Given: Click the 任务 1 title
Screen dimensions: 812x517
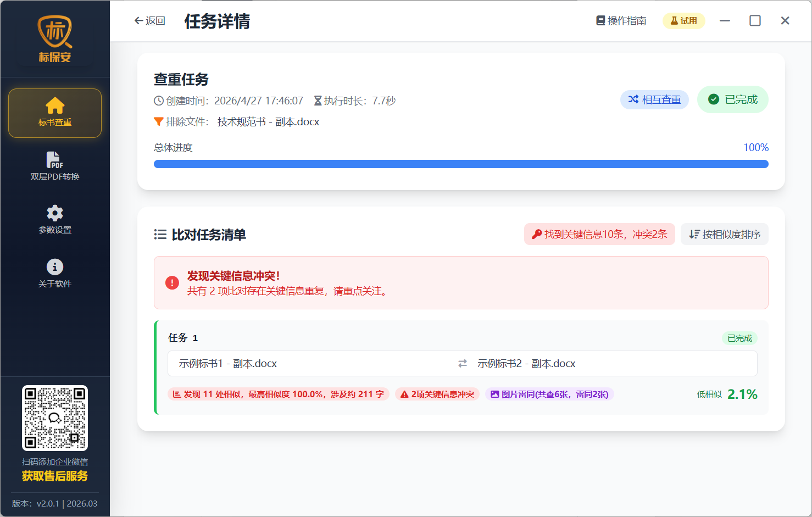Looking at the screenshot, I should [x=183, y=338].
